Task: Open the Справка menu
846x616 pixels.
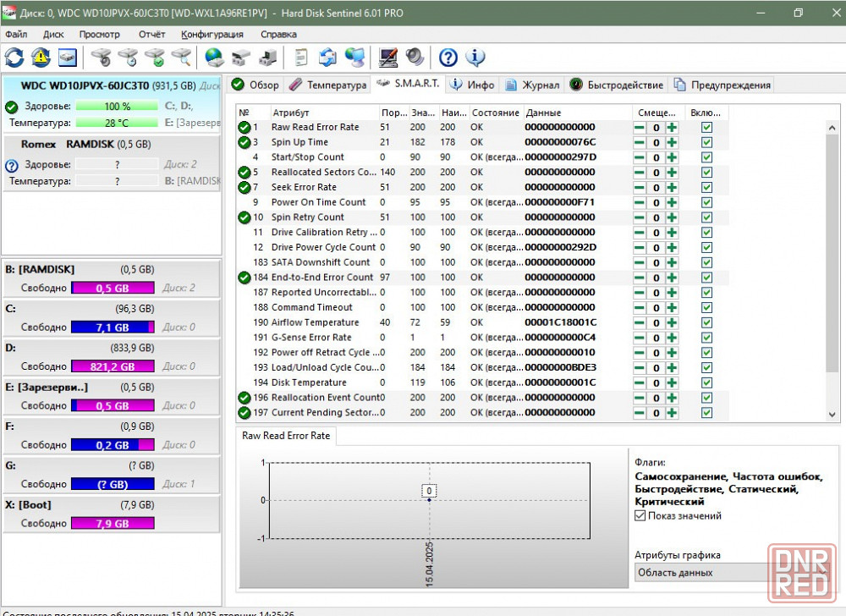Action: click(x=278, y=34)
